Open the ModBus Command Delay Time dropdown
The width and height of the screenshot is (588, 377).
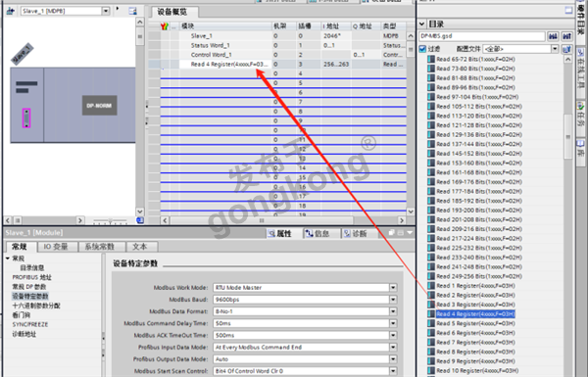[x=393, y=323]
